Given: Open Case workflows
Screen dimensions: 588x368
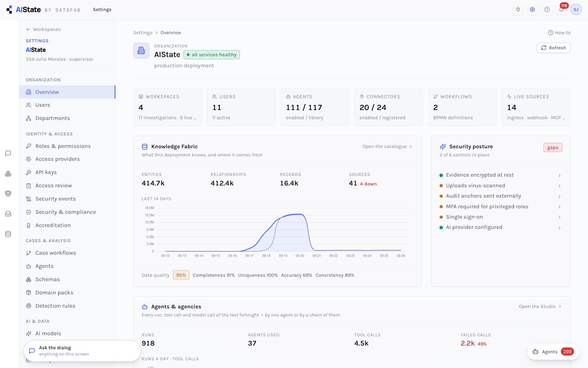Looking at the screenshot, I should point(67,253).
